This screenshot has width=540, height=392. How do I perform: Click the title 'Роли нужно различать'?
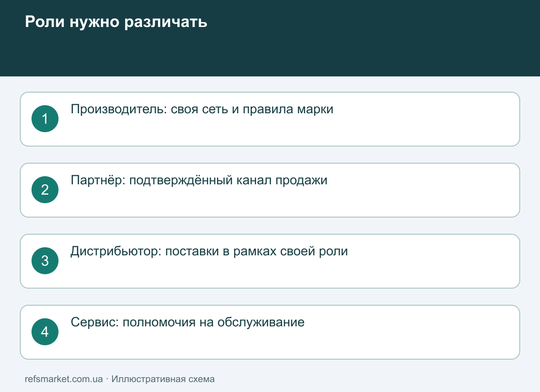click(116, 22)
